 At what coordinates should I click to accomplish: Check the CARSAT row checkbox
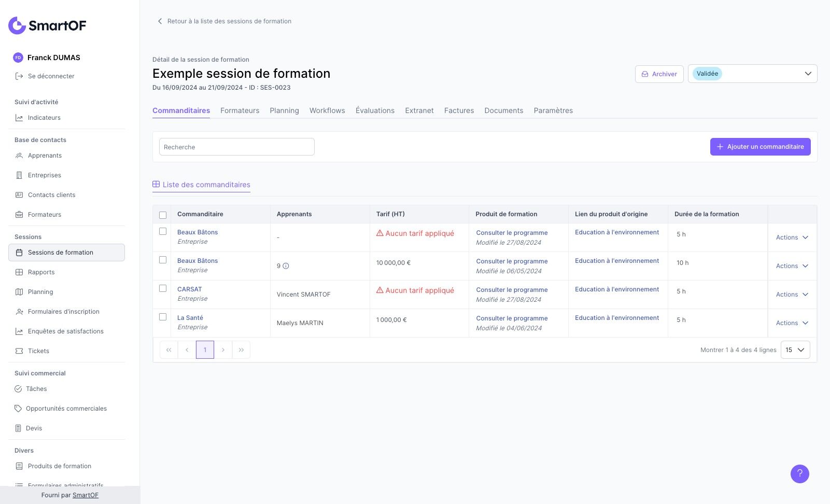[x=163, y=288]
